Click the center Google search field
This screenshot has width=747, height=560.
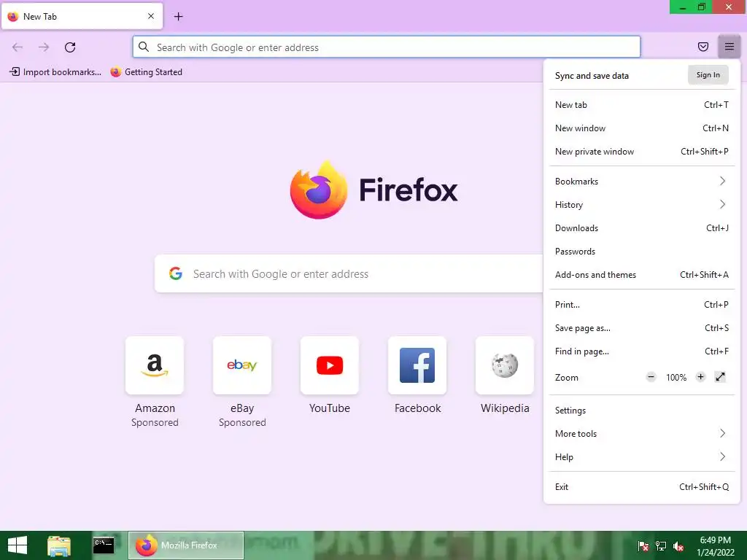point(349,274)
